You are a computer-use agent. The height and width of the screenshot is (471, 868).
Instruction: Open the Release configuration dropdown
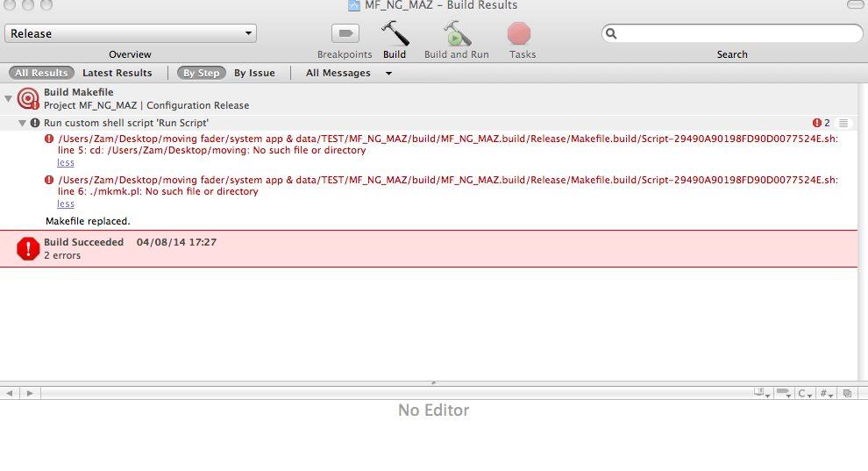click(x=131, y=33)
